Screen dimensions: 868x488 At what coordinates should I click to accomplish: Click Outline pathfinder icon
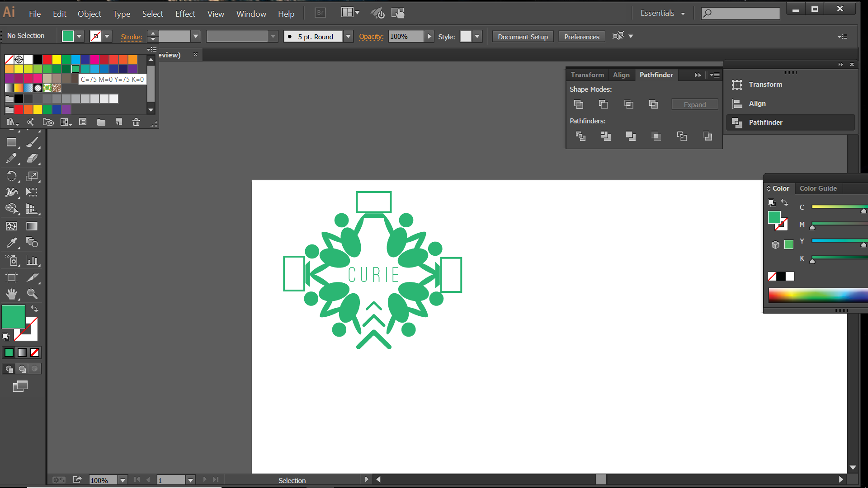click(x=682, y=136)
